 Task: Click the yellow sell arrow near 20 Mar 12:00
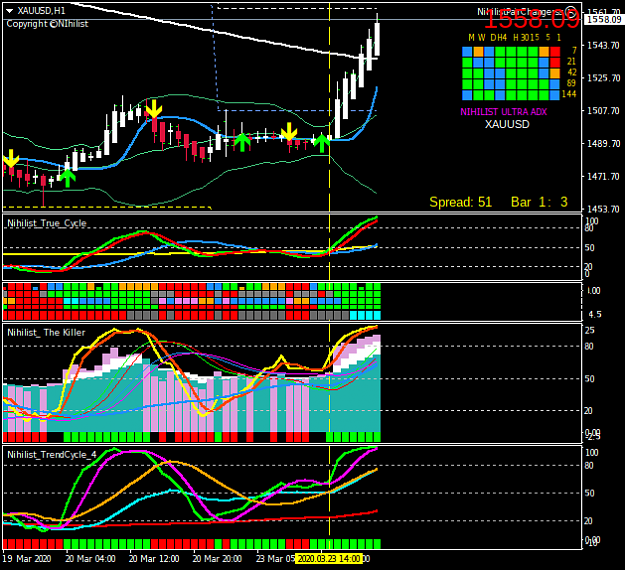coord(153,109)
